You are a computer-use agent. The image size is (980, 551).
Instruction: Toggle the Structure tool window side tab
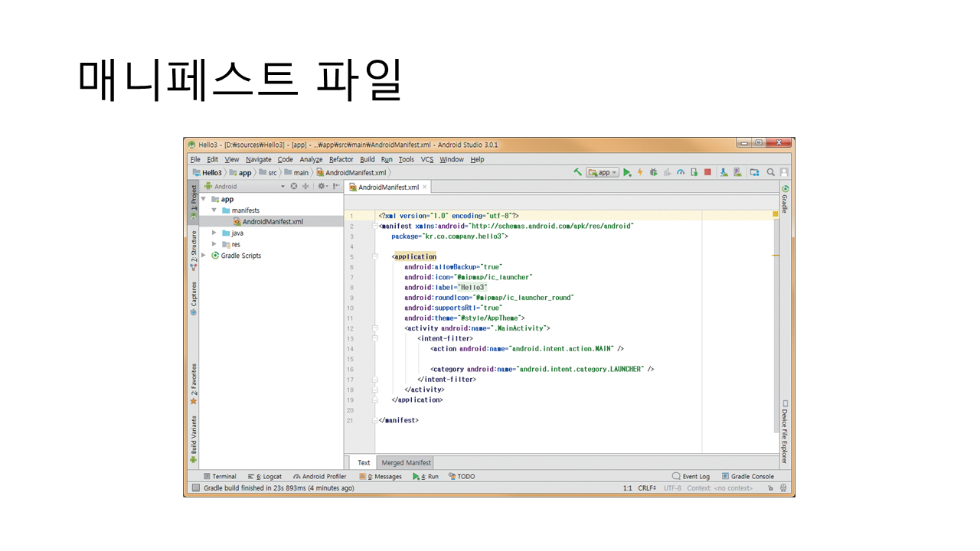coord(194,247)
